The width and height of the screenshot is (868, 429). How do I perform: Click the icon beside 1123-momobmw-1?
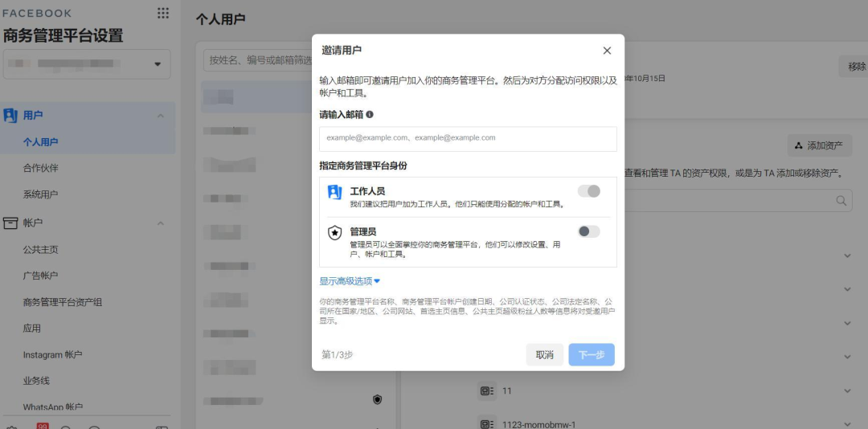[486, 424]
